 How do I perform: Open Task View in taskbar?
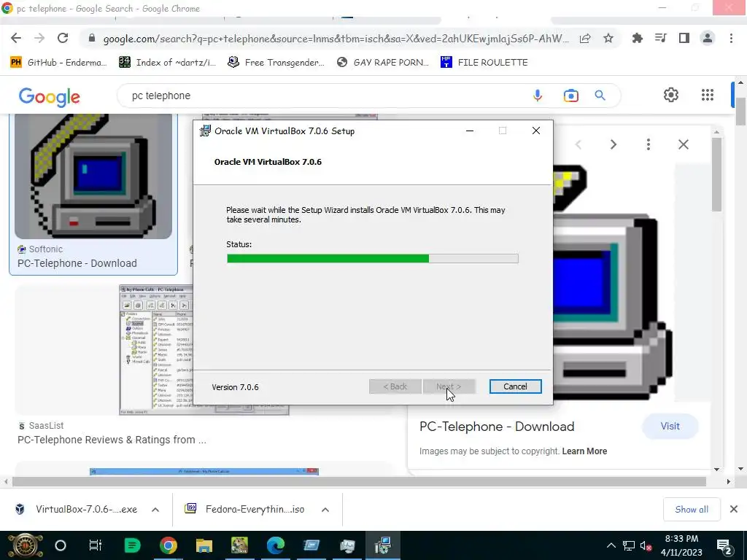(x=96, y=545)
